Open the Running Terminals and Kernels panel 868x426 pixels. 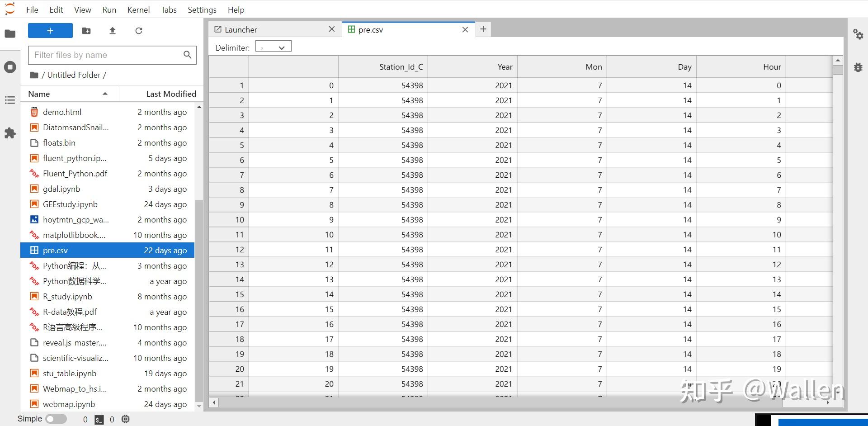pos(10,67)
